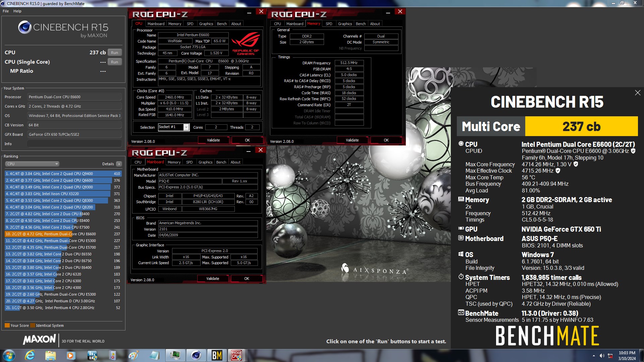Click the BIOS Version 2101 field
The height and width of the screenshot is (362, 644).
pyautogui.click(x=208, y=229)
